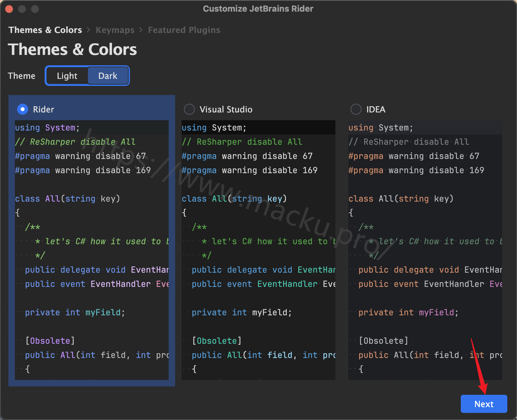This screenshot has width=517, height=420.
Task: Select the Rider color scheme radio button
Action: 23,110
